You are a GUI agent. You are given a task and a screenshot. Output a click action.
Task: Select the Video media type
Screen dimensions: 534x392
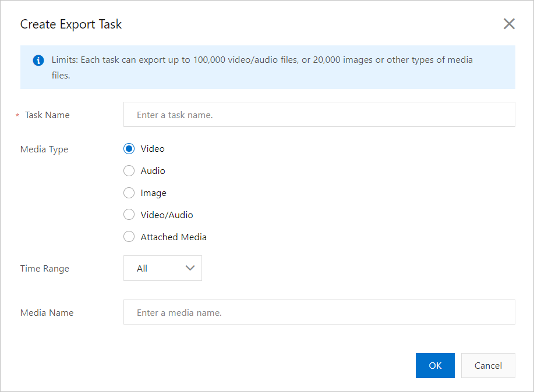point(129,149)
